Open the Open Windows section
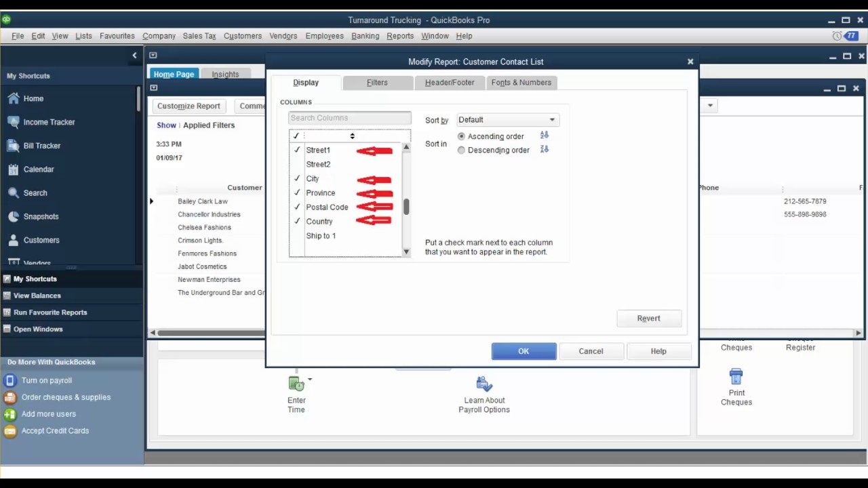The image size is (868, 488). click(38, 329)
